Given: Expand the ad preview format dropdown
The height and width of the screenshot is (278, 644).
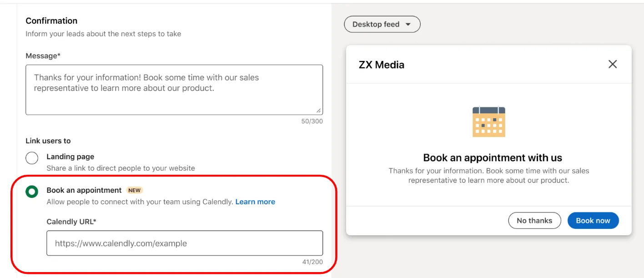Looking at the screenshot, I should pyautogui.click(x=382, y=24).
